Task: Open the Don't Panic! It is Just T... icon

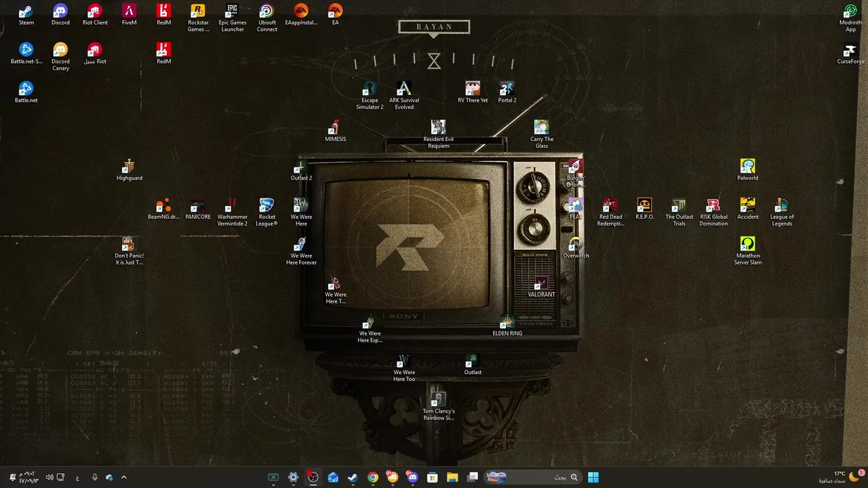Action: pyautogui.click(x=129, y=251)
